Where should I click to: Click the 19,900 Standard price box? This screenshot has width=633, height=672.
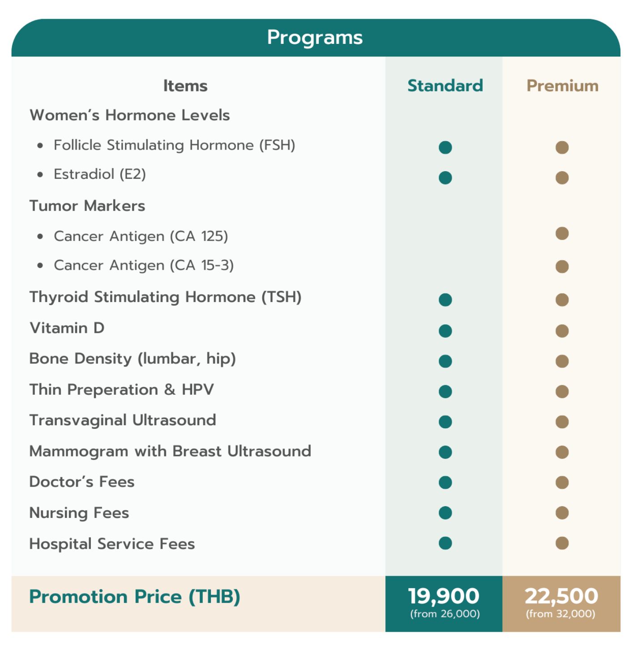coord(444,603)
